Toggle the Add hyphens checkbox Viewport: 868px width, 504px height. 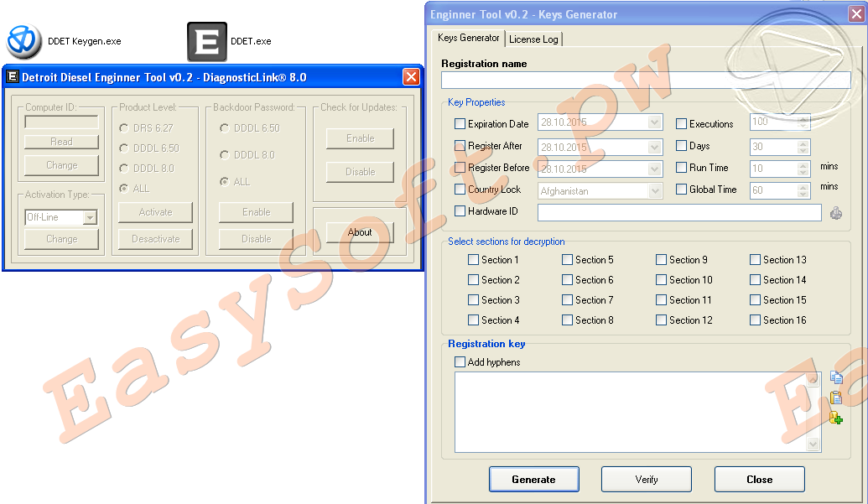pyautogui.click(x=460, y=361)
